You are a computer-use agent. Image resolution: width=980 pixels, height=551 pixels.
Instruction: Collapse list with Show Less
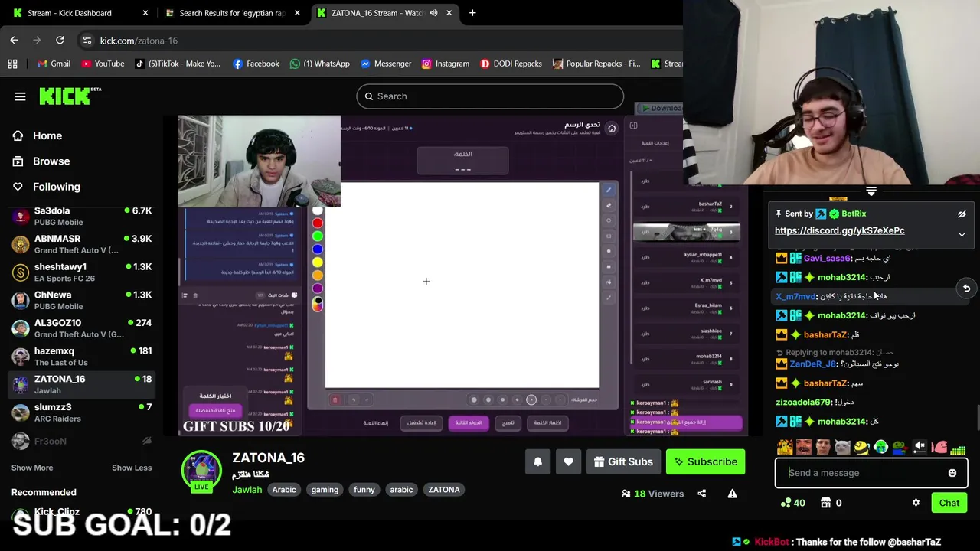point(132,468)
